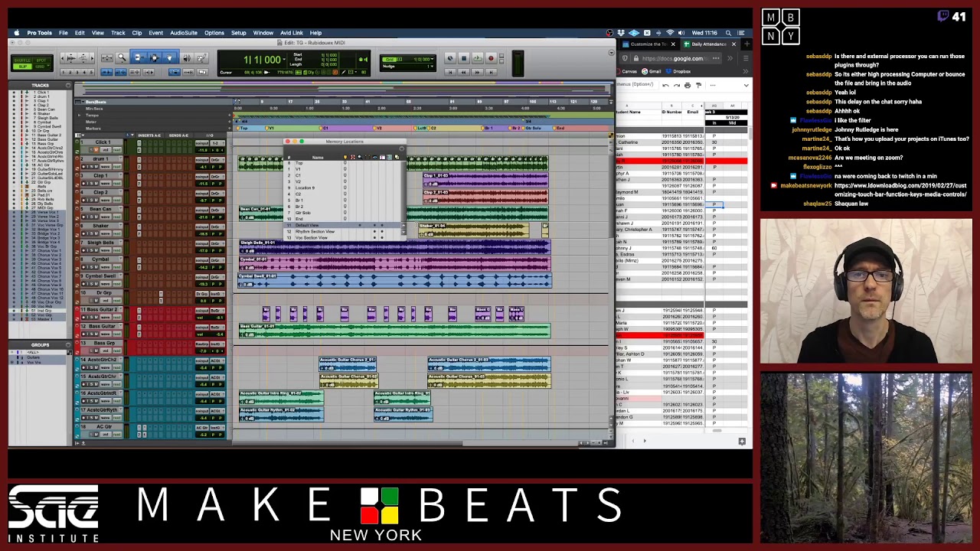Click Return to Zero transport button

[450, 72]
